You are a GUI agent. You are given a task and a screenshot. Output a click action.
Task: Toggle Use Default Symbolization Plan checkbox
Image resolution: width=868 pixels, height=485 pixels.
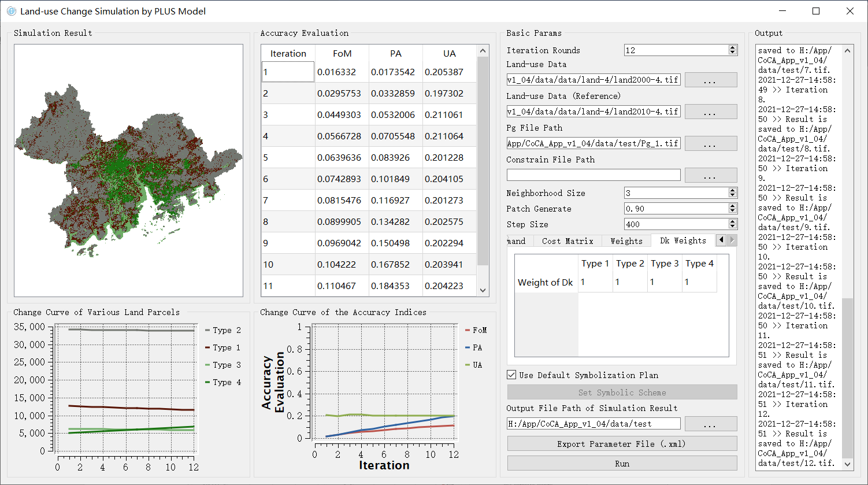tap(511, 375)
